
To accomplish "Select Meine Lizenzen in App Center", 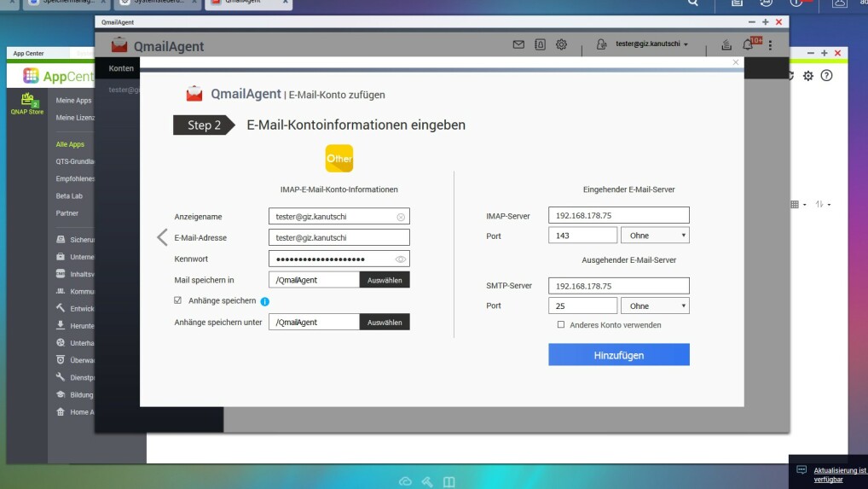I will coord(75,118).
